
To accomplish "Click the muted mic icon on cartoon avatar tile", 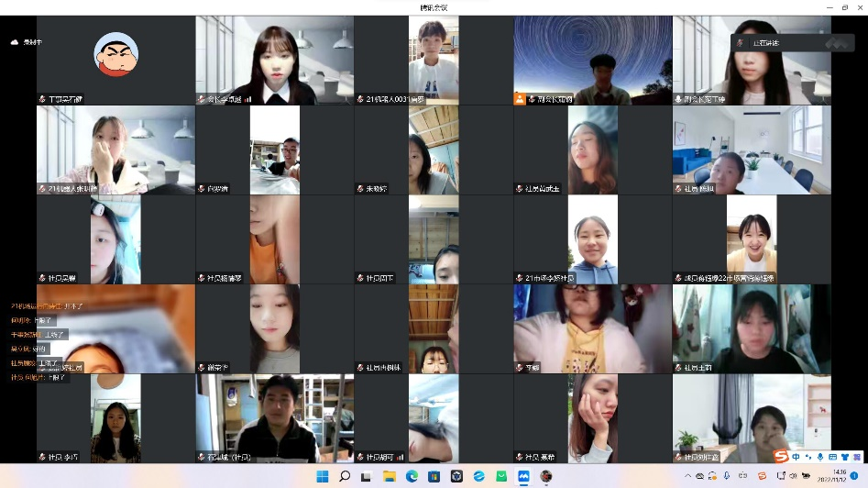I will pyautogui.click(x=42, y=98).
